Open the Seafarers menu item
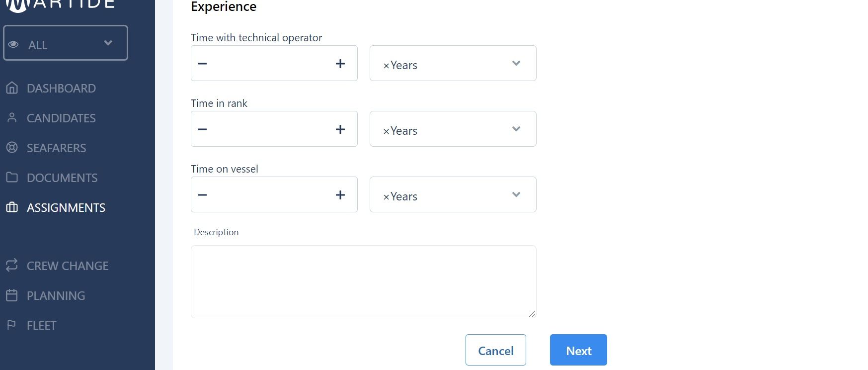 coord(56,148)
